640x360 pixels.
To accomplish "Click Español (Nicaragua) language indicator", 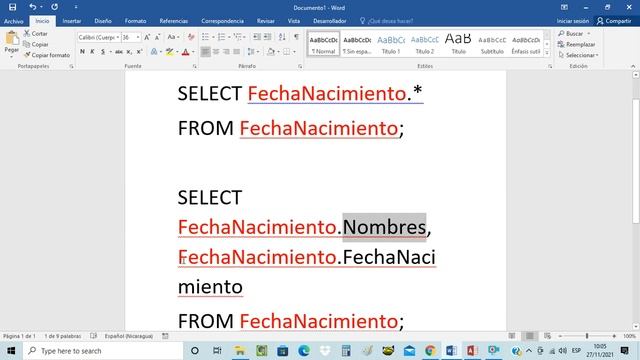I will [x=129, y=336].
